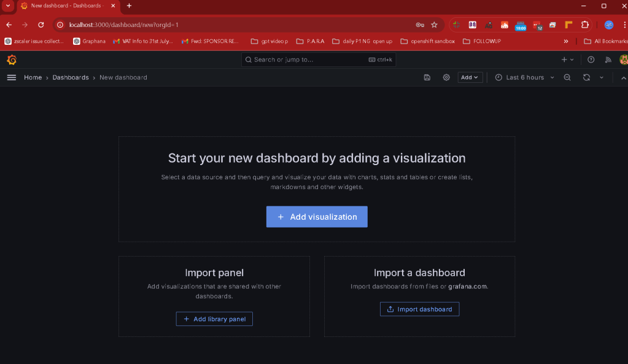Click the New dashboard breadcrumb text
The image size is (628, 364).
(123, 78)
